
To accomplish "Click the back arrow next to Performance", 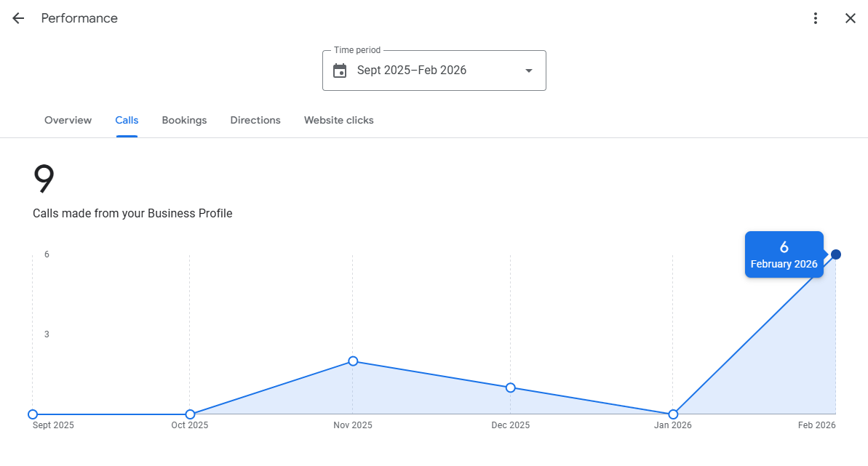I will pos(17,18).
